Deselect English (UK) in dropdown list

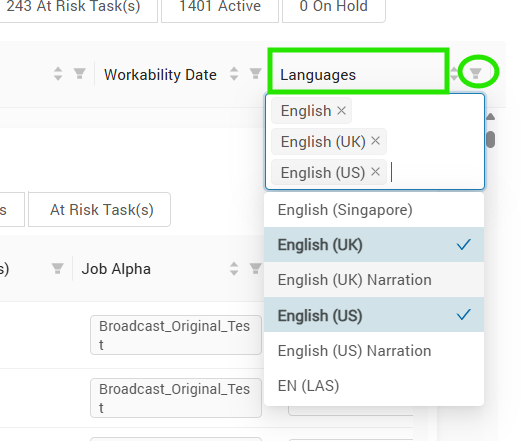pyautogui.click(x=374, y=245)
